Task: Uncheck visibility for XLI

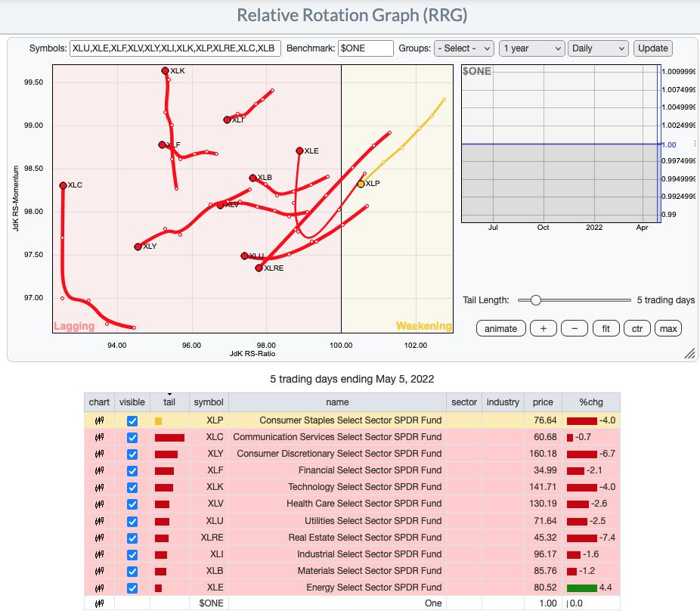Action: pos(132,554)
